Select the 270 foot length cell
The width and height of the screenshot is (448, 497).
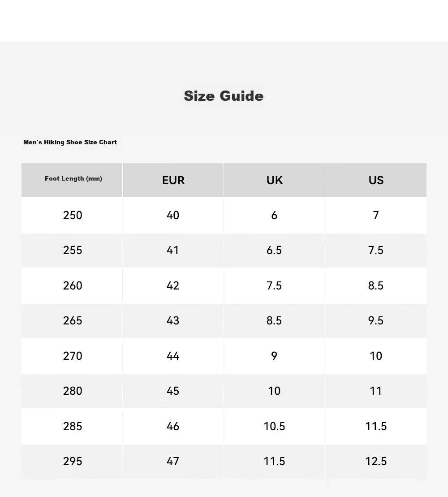coord(72,356)
